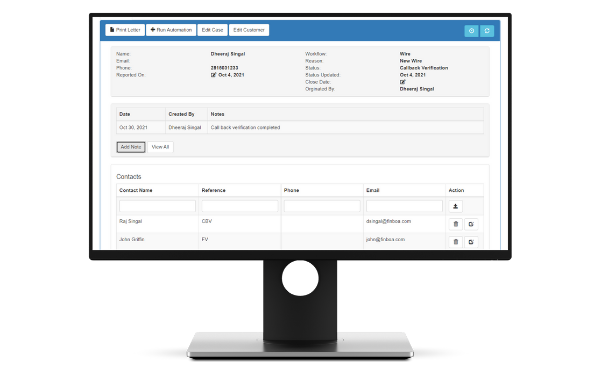Focus the Contact Name filter field
Image resolution: width=600 pixels, height=375 pixels.
[157, 206]
